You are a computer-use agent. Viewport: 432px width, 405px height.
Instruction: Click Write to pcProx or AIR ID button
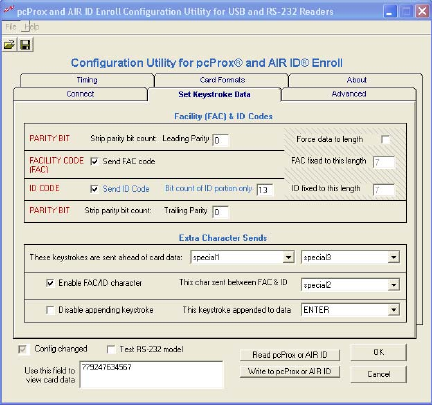[290, 371]
